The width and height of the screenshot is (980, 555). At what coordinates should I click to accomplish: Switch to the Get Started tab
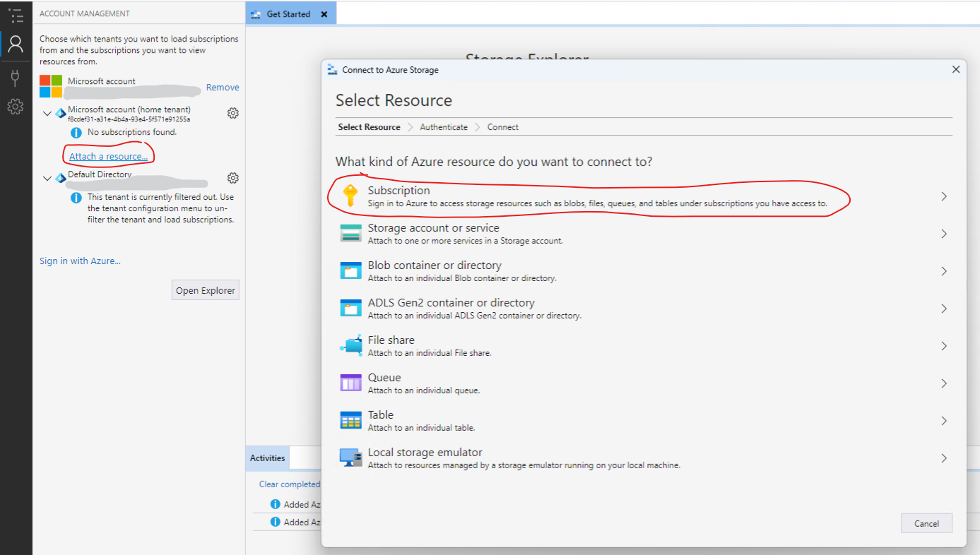point(291,14)
